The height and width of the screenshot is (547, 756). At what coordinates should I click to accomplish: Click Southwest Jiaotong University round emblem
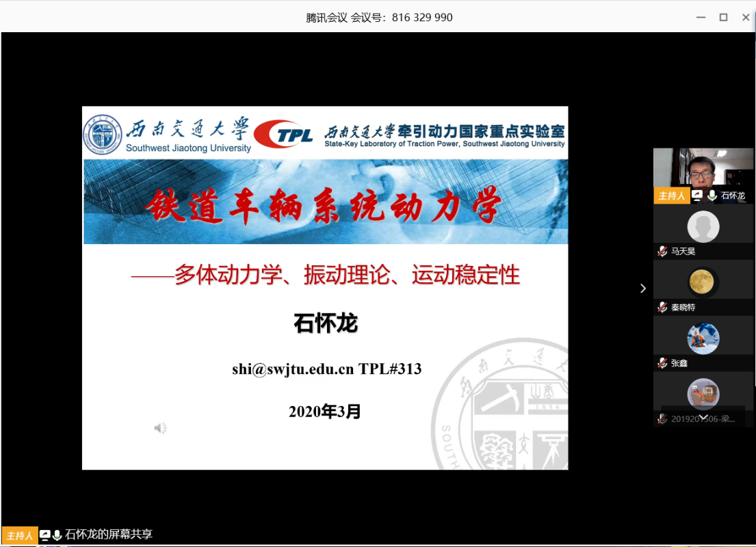103,134
